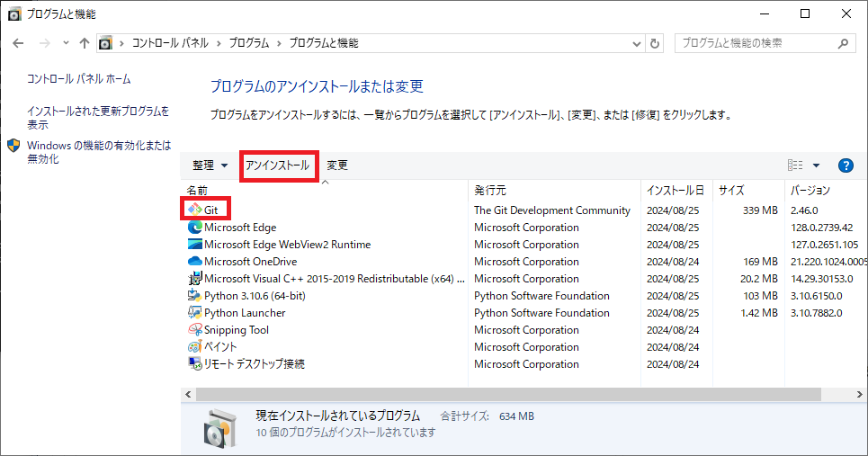Expand the view options dropdown arrow
868x456 pixels.
pos(816,165)
